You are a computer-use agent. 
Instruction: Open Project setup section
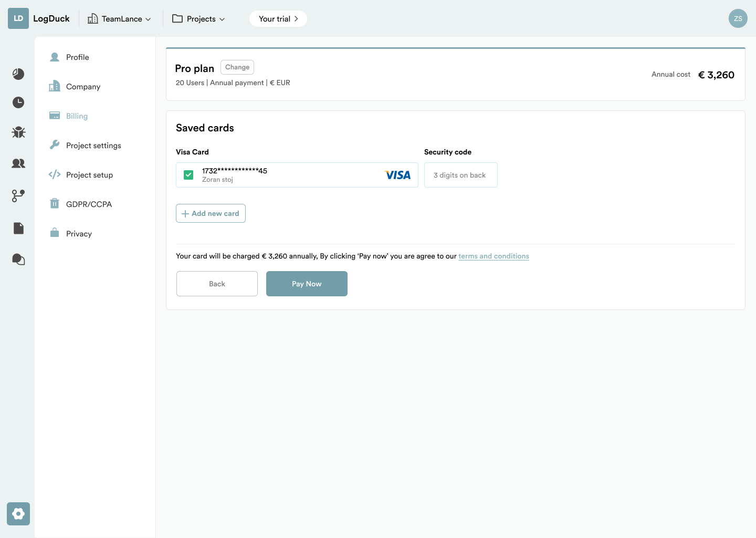point(89,175)
